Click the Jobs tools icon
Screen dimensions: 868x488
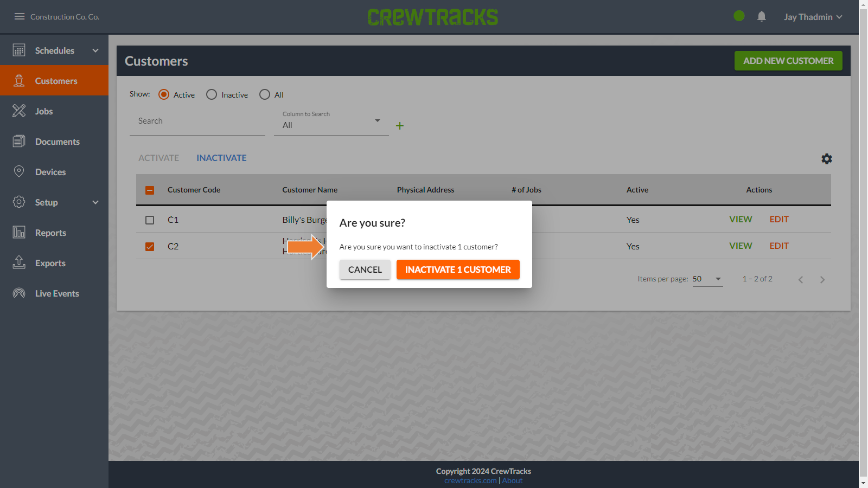(19, 111)
